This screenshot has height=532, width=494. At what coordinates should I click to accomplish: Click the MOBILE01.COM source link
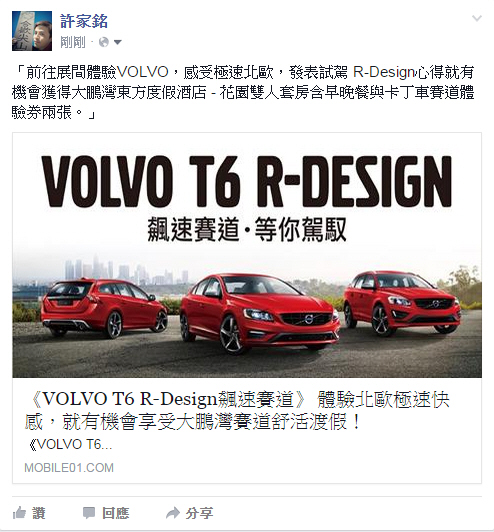point(69,468)
